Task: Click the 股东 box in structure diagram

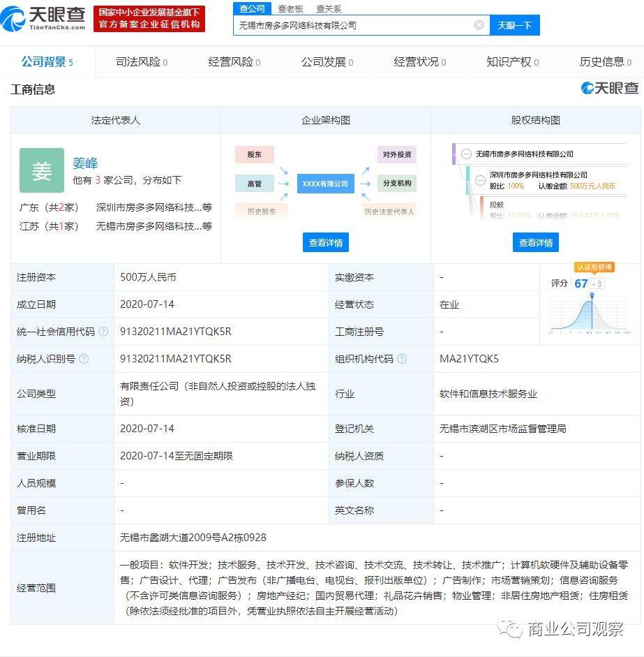Action: coord(254,154)
